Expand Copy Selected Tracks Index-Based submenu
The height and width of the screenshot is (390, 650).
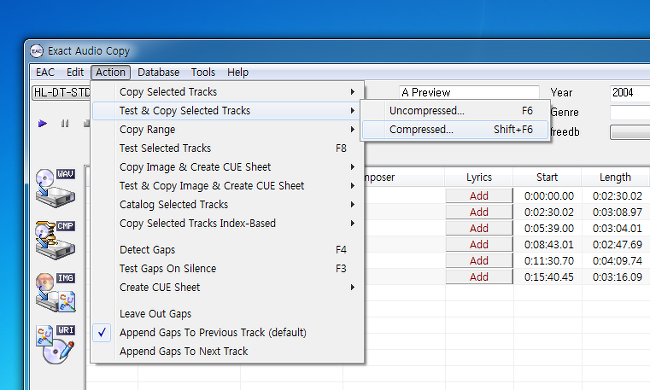(x=228, y=223)
